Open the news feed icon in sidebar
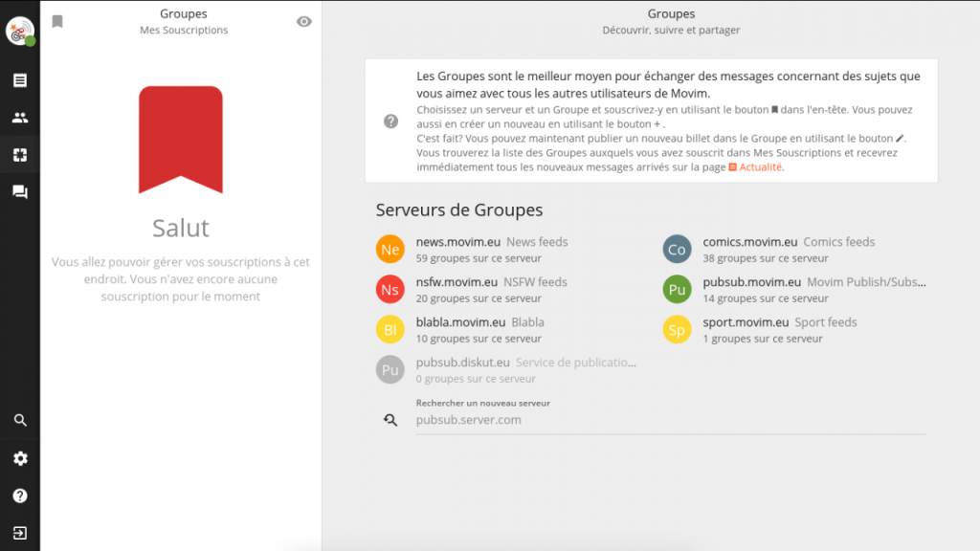Viewport: 980px width, 551px height. tap(20, 80)
